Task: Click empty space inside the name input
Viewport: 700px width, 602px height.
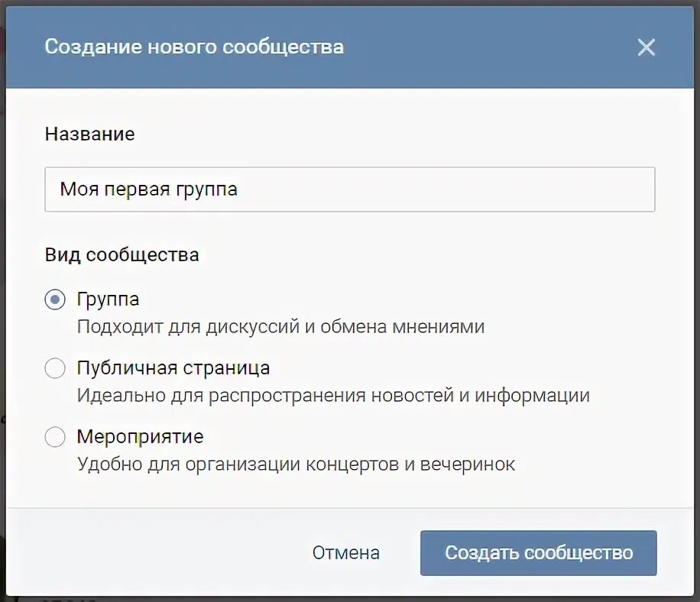Action: tap(446, 189)
